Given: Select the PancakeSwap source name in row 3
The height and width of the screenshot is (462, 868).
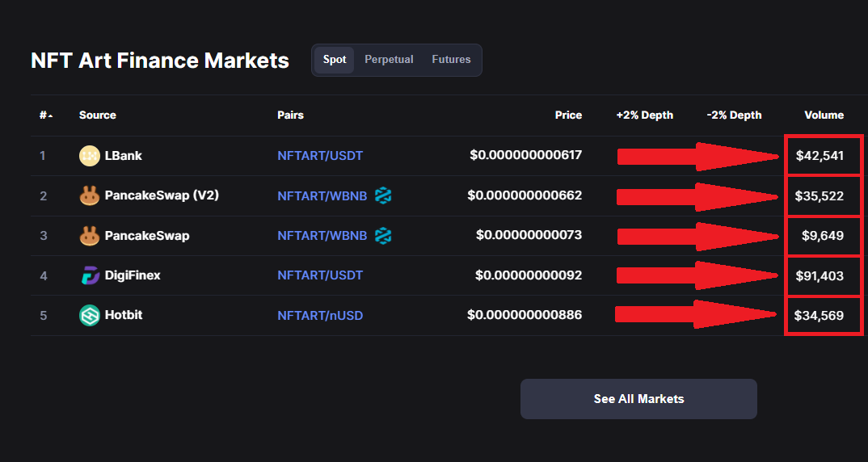Looking at the screenshot, I should pyautogui.click(x=147, y=236).
